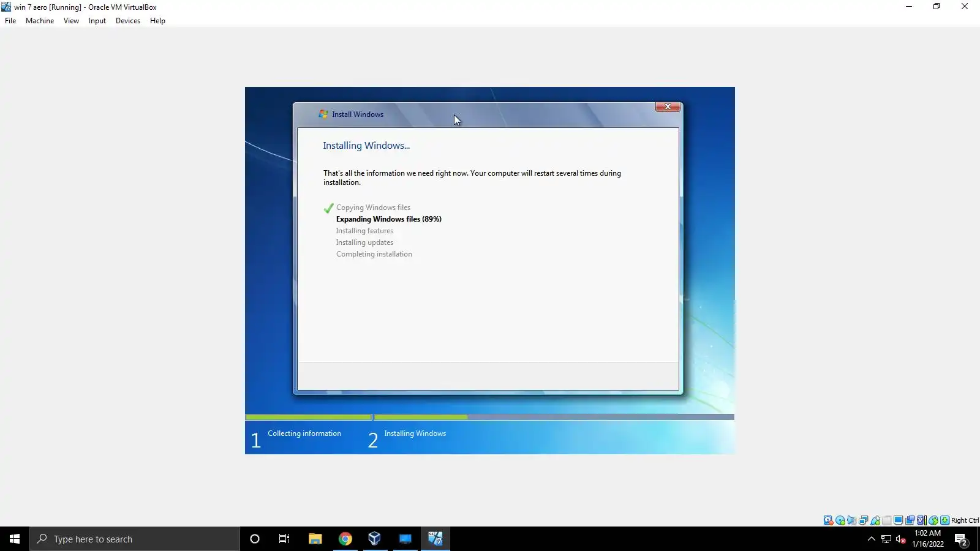Open VirtualBox Manager from the taskbar
This screenshot has height=551, width=980.
(375, 539)
